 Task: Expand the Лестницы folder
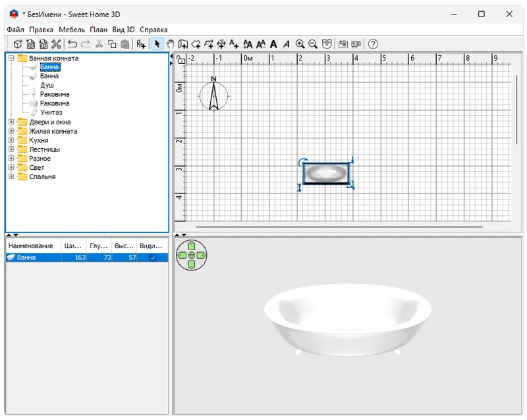tap(11, 149)
